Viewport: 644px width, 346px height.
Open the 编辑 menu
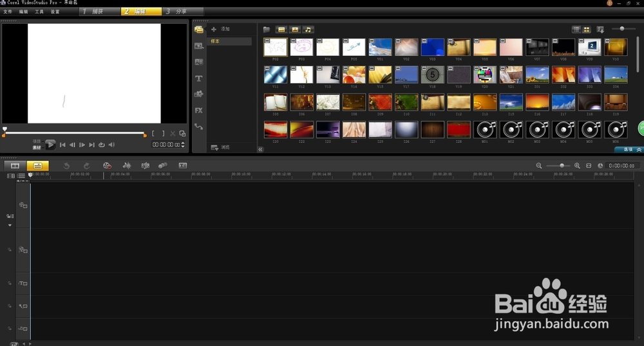(x=23, y=12)
